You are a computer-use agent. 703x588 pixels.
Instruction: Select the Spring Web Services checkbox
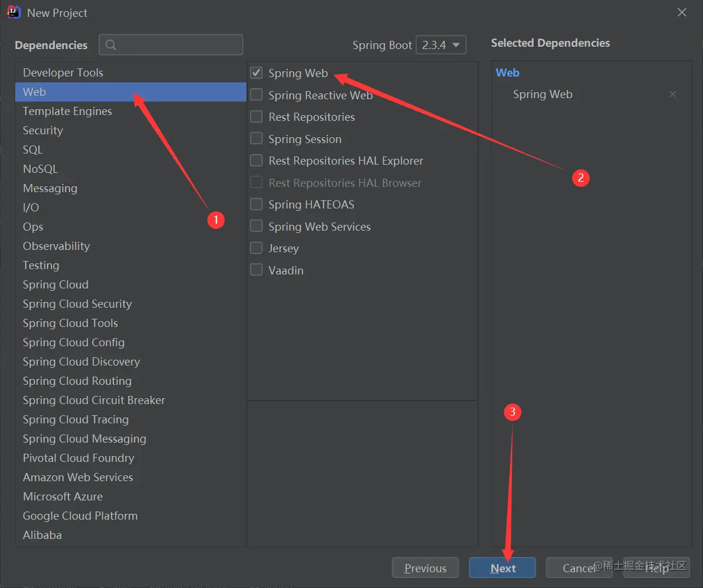pos(256,227)
